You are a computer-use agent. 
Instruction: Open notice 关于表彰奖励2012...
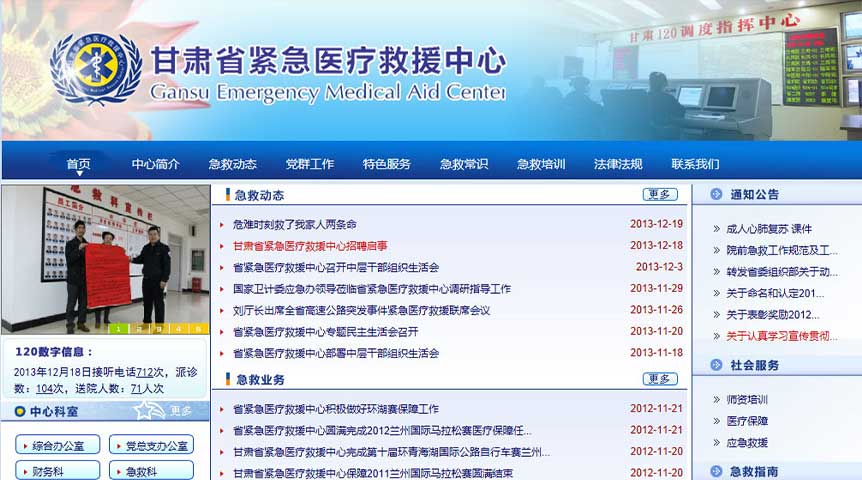(772, 315)
